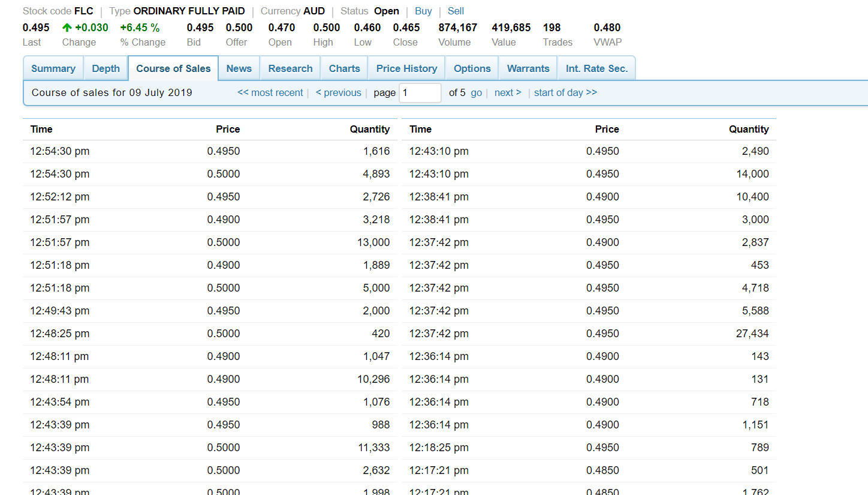Select the quantity 718 cell
This screenshot has width=868, height=495.
click(x=760, y=402)
